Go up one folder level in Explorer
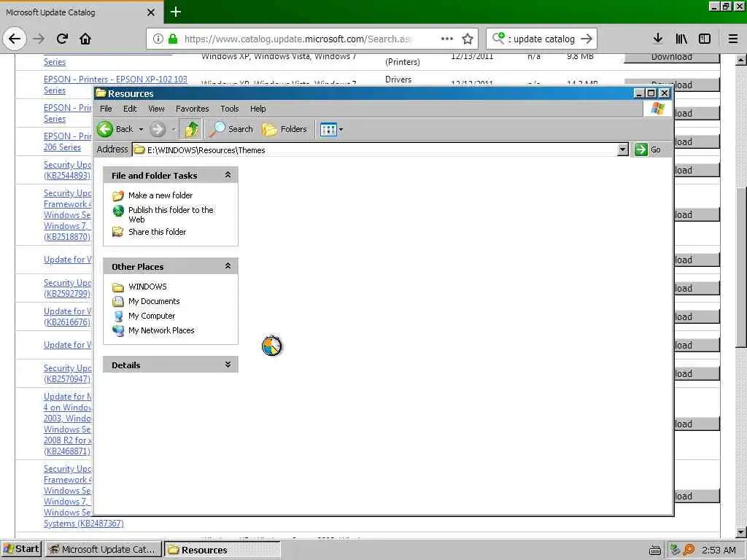Image resolution: width=747 pixels, height=560 pixels. click(192, 129)
